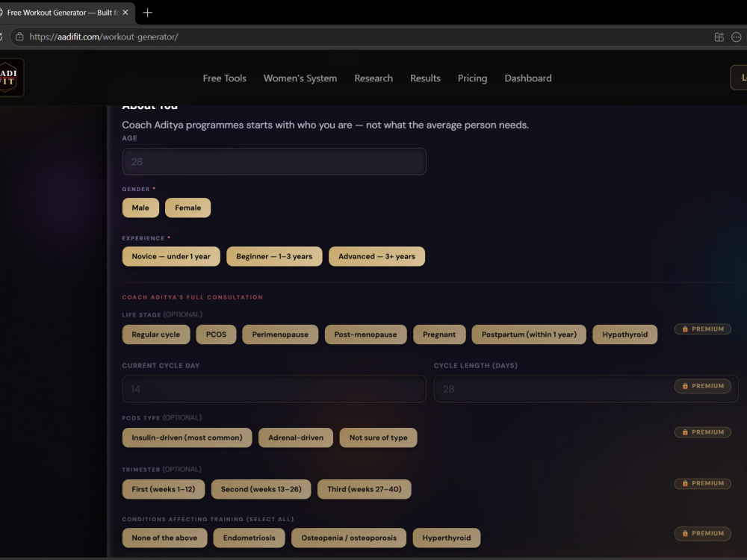Open the Pricing page
Viewport: 747px width, 560px height.
[472, 78]
